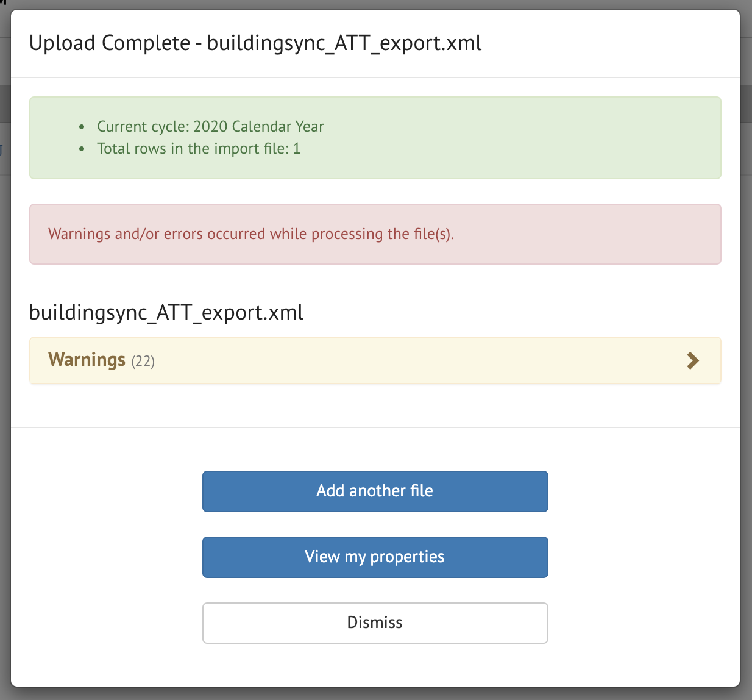Click the Upload Complete dialog title
Viewport: 752px width, 700px height.
pos(255,43)
